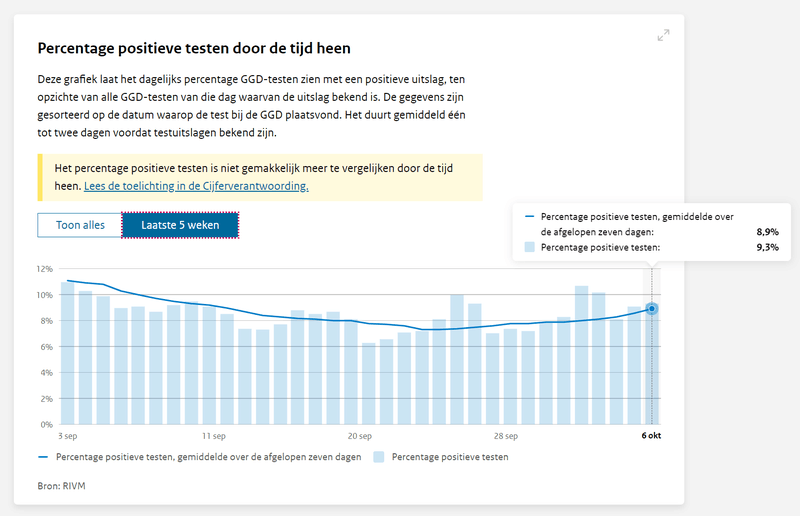Click the "28 sep" x-axis label
The image size is (800, 516).
click(506, 436)
